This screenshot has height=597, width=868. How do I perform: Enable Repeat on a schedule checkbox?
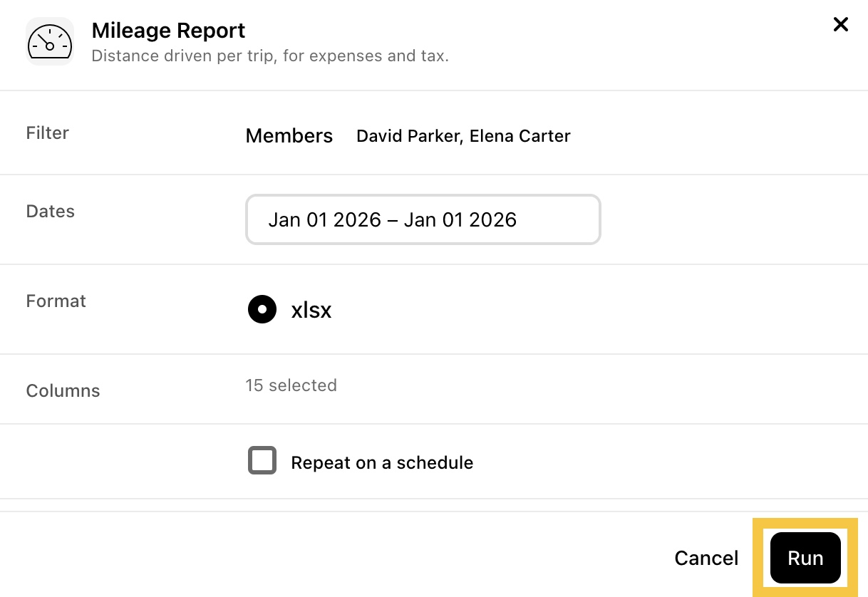click(262, 460)
